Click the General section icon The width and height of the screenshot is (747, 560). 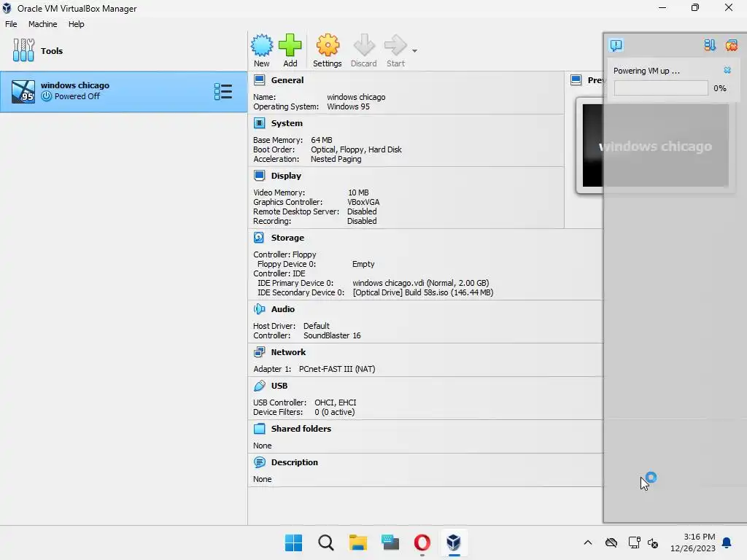pos(259,80)
